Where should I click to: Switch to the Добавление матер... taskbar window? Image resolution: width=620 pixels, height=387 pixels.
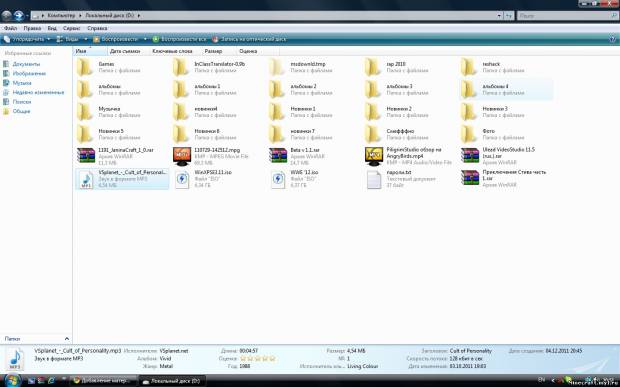[104, 381]
